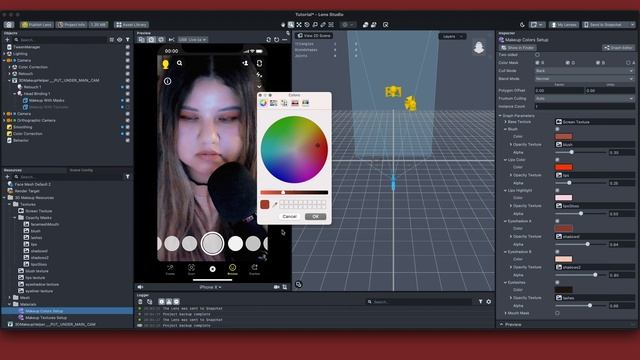Viewport: 640px width, 360px height.
Task: Toggle the dark mode moon icon
Action: 522,25
